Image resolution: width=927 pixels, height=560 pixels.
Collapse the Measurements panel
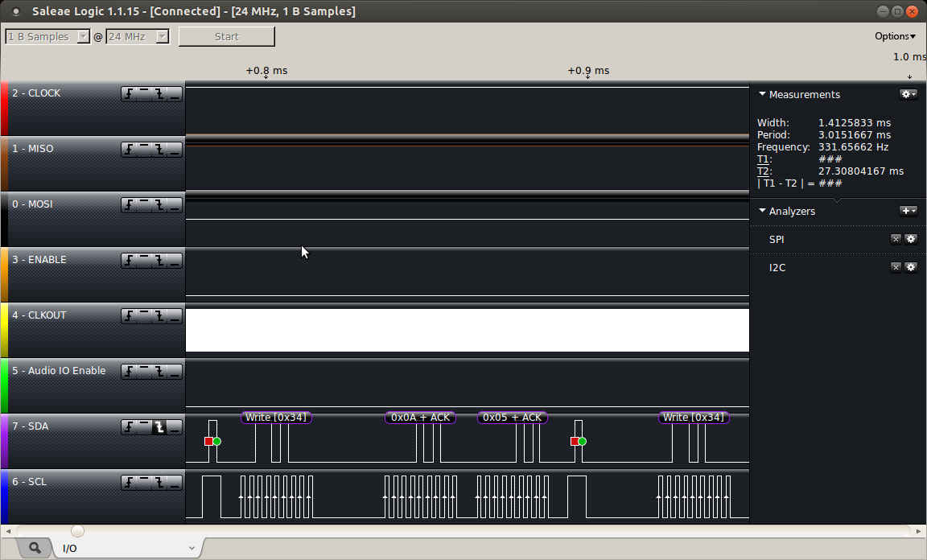click(762, 94)
